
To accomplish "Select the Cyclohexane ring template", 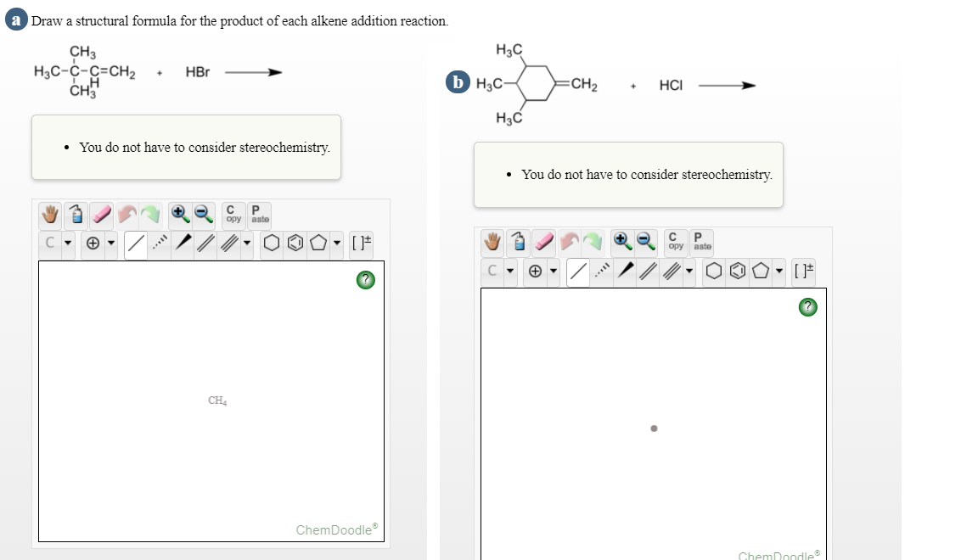I will coord(272,244).
